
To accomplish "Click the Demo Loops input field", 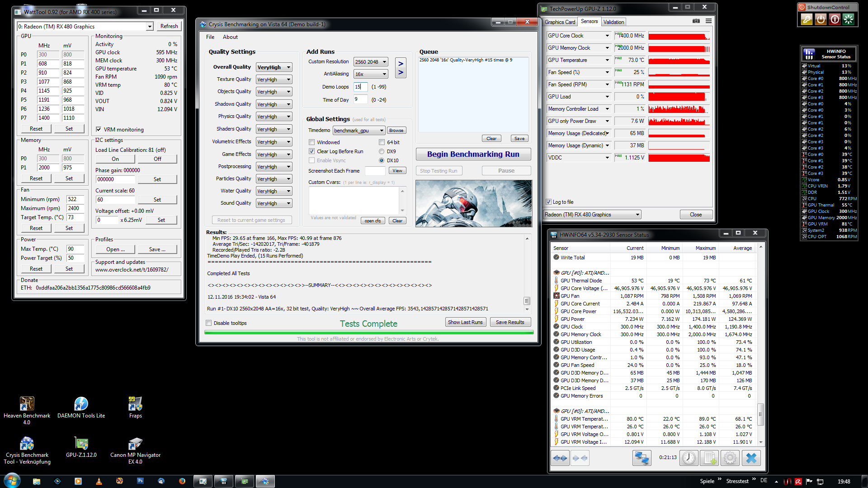I will pyautogui.click(x=360, y=87).
